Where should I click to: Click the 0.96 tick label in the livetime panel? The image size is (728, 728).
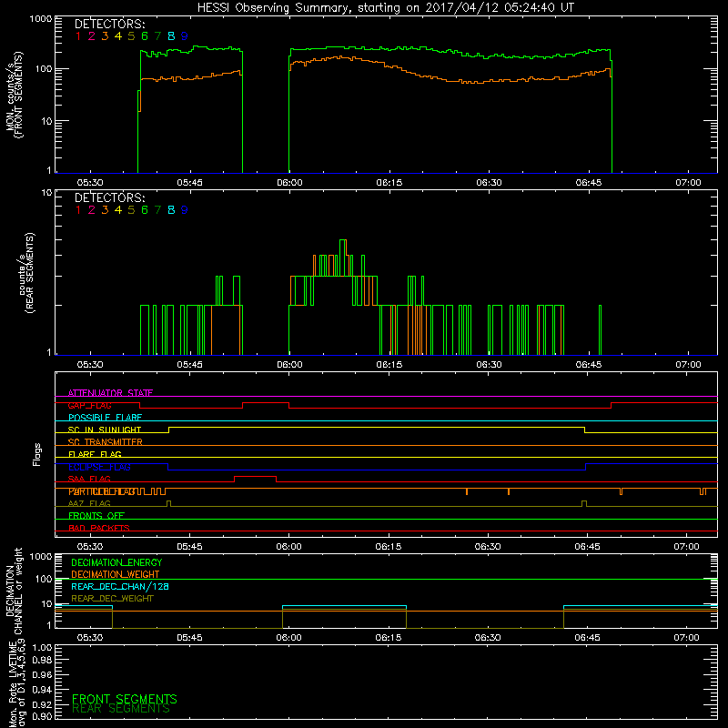(x=43, y=674)
